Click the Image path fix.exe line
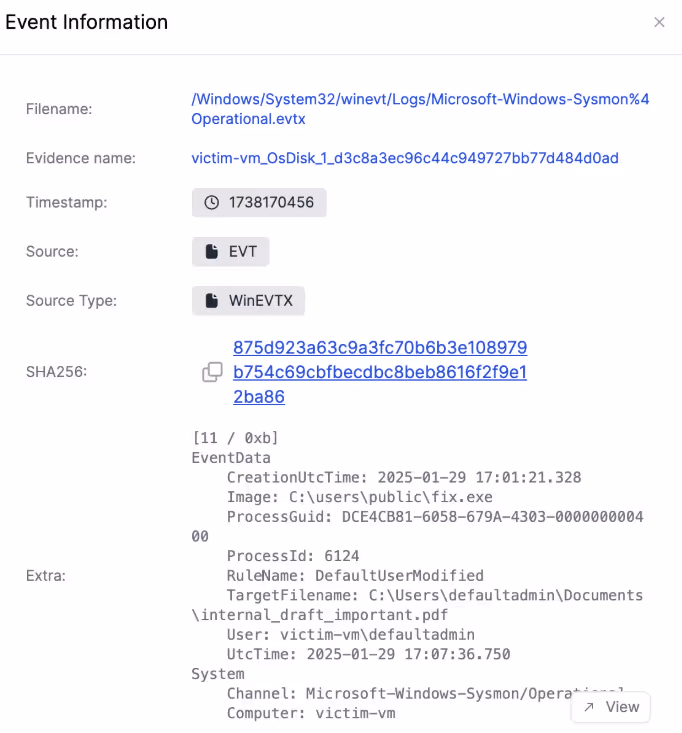682x733 pixels. (x=359, y=497)
